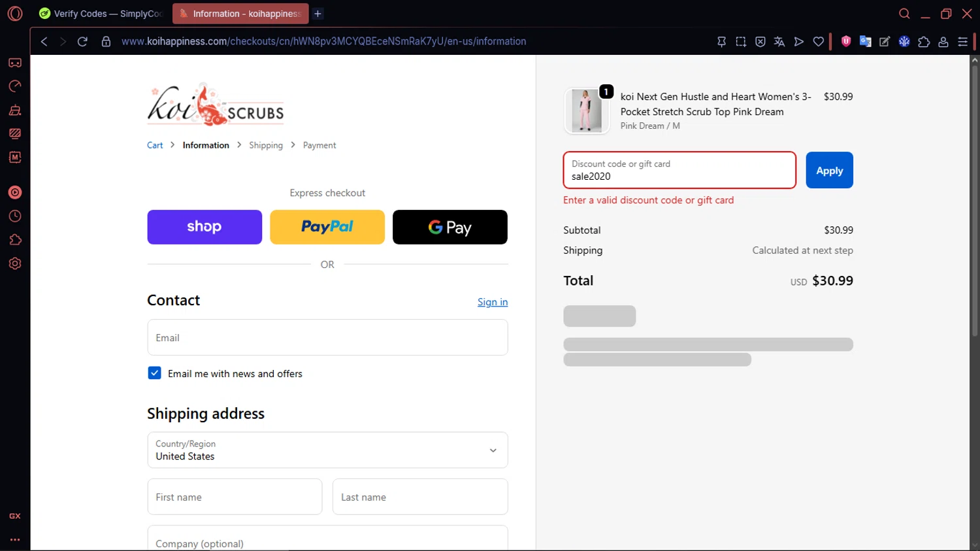Open GX Cleaner broom icon
This screenshot has width=980, height=551.
15,110
